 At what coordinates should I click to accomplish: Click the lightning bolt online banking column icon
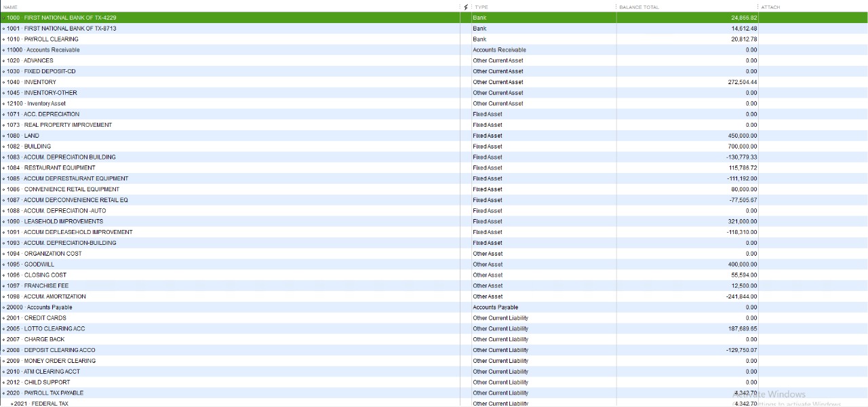coord(466,7)
